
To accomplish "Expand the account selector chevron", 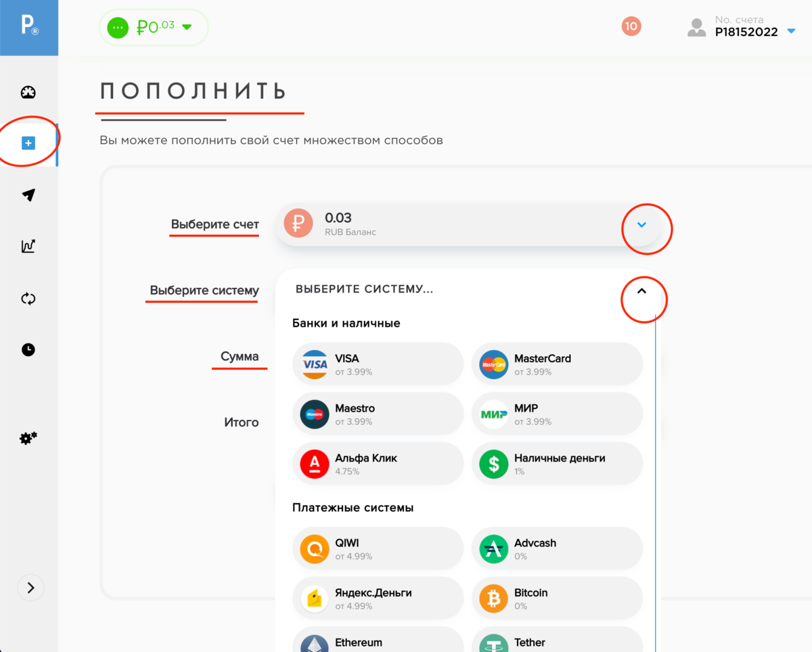I will pos(642,225).
